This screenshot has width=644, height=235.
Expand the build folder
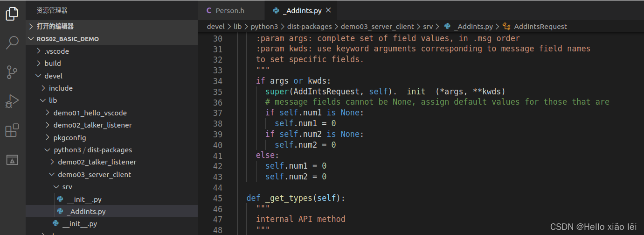[111, 63]
